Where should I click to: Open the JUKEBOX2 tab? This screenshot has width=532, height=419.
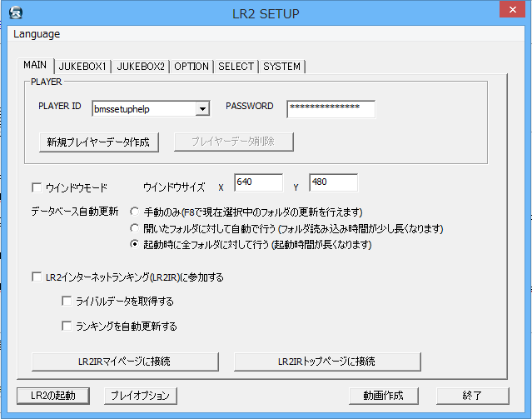click(141, 66)
